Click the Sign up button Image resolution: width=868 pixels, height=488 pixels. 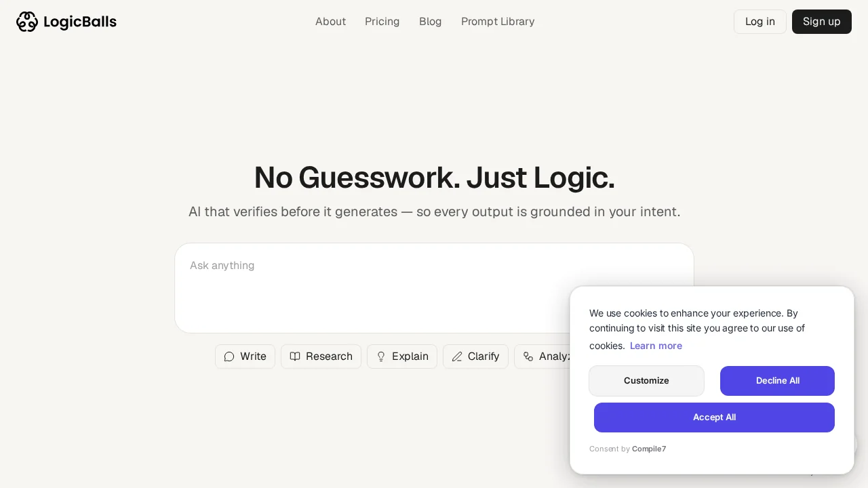[x=821, y=22]
